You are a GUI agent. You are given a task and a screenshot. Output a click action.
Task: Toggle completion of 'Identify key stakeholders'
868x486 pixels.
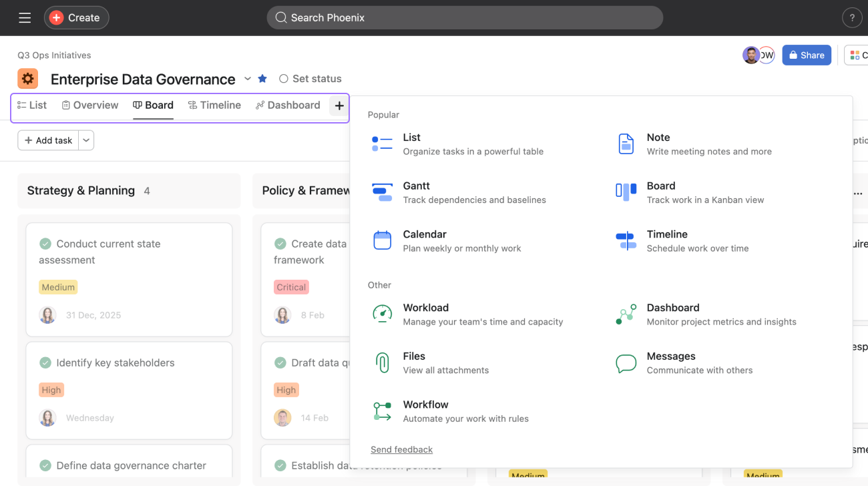(x=45, y=362)
